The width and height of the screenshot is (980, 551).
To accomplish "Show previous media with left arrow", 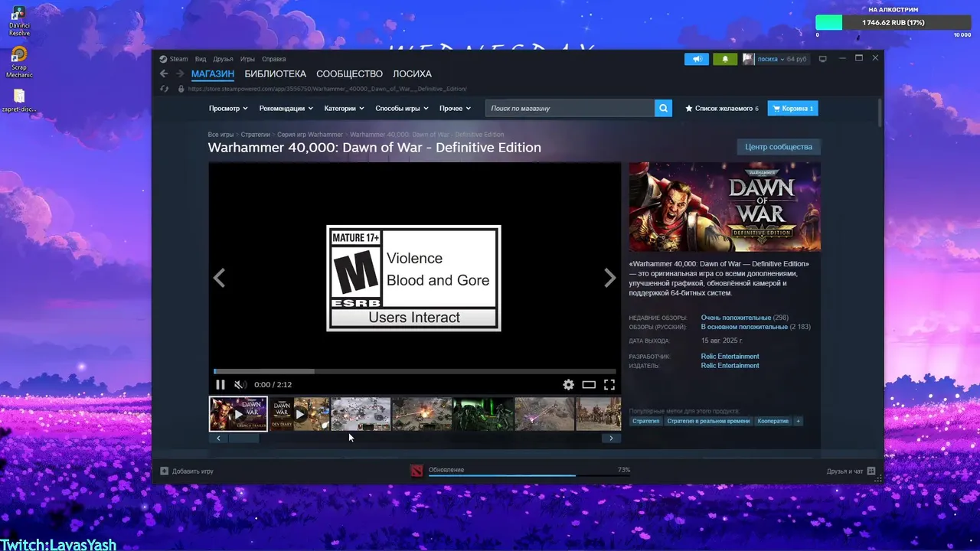I will click(x=219, y=278).
